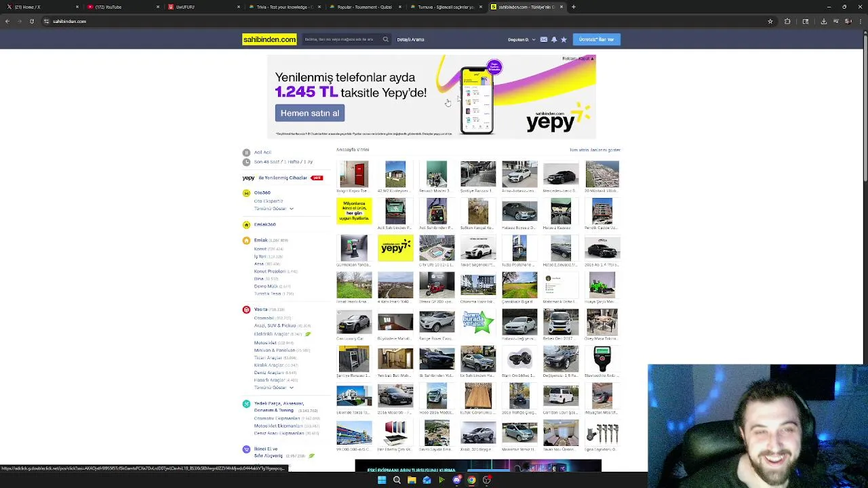Click the Acil Acil pause-style icon

(x=246, y=152)
